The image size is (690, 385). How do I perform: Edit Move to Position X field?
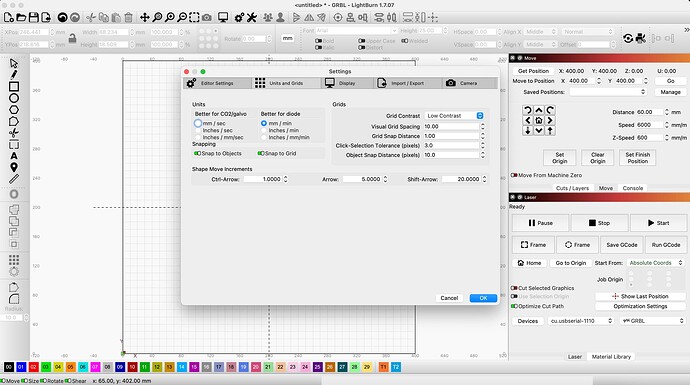[x=581, y=81]
